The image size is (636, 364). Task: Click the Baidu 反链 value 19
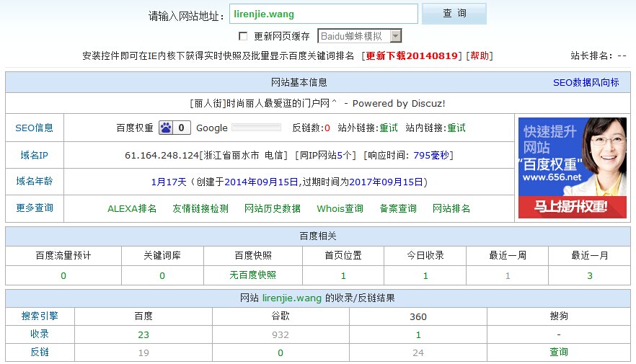(143, 352)
